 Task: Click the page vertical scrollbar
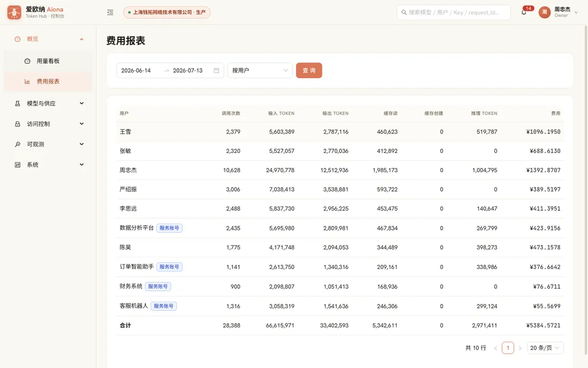click(x=586, y=189)
